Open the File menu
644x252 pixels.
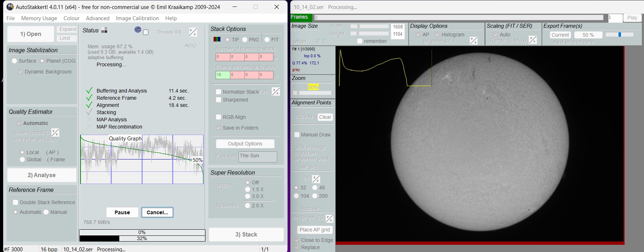click(10, 18)
